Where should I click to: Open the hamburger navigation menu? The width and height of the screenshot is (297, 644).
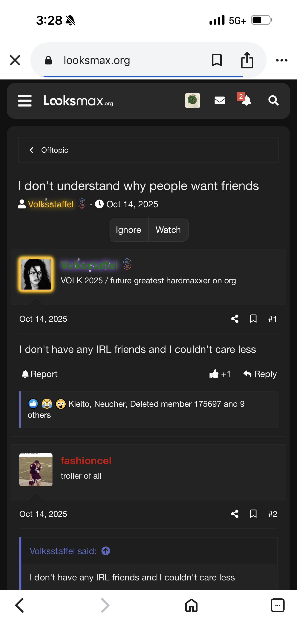pos(25,100)
